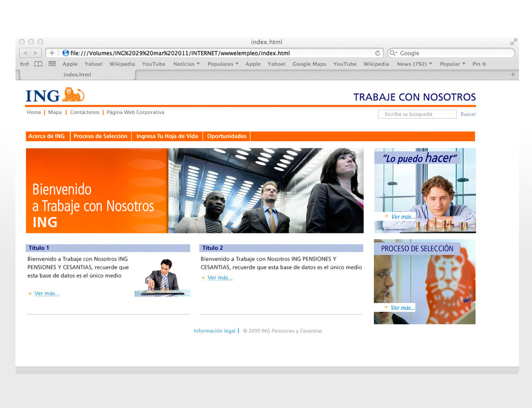Open Página Web Corporativa link
Viewport: 532px width, 408px height.
coord(135,112)
